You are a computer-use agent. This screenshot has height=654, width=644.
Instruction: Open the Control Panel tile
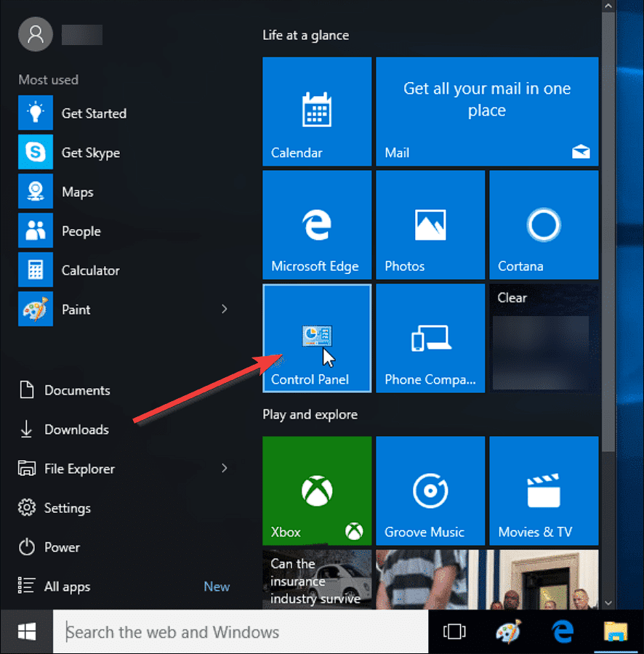pyautogui.click(x=316, y=338)
